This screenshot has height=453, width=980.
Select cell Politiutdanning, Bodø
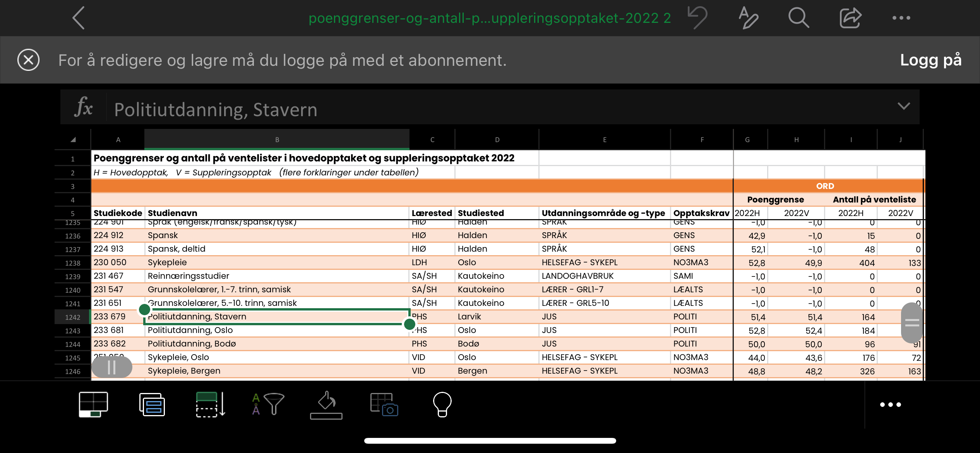(x=277, y=344)
